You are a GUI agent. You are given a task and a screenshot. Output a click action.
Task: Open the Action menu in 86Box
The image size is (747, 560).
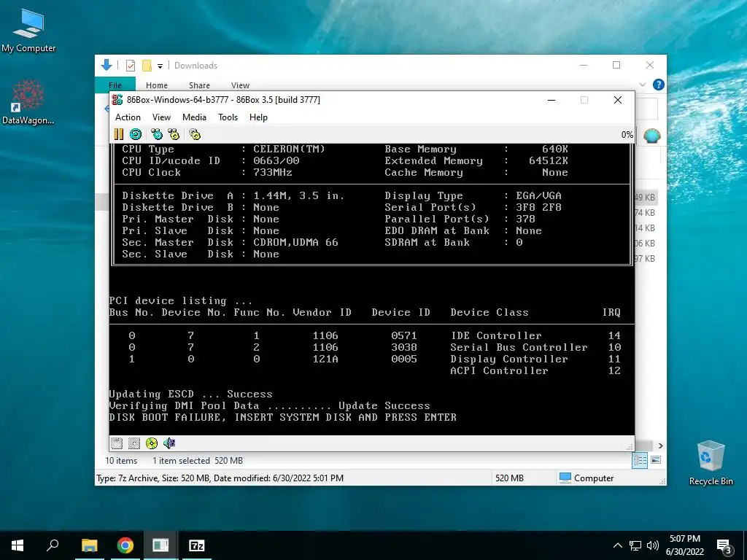point(128,117)
